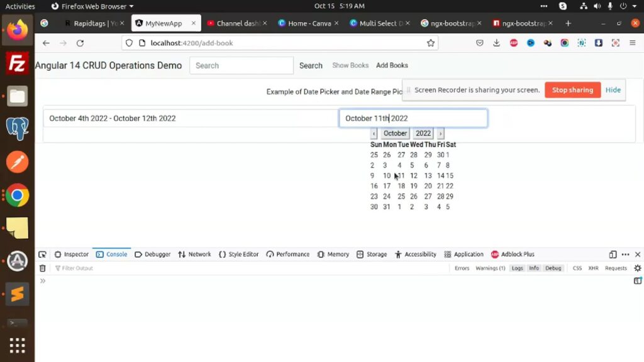Show applications grid in dock
This screenshot has height=362, width=644.
click(17, 345)
